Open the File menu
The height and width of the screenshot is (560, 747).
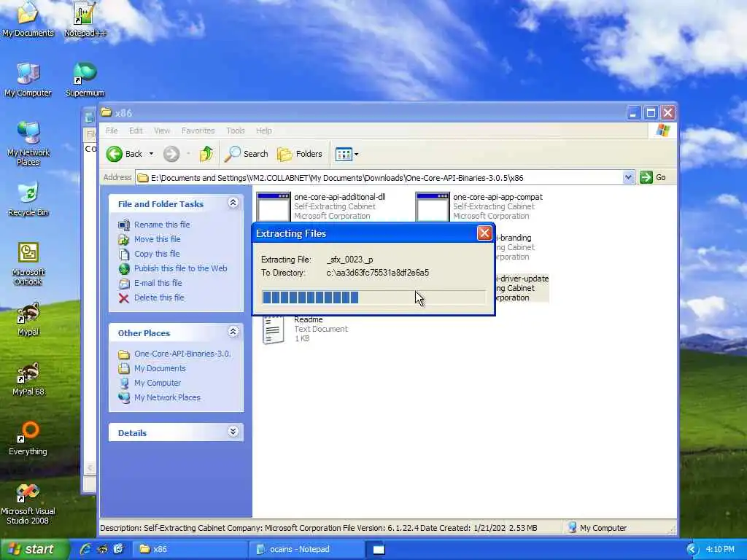pyautogui.click(x=112, y=131)
